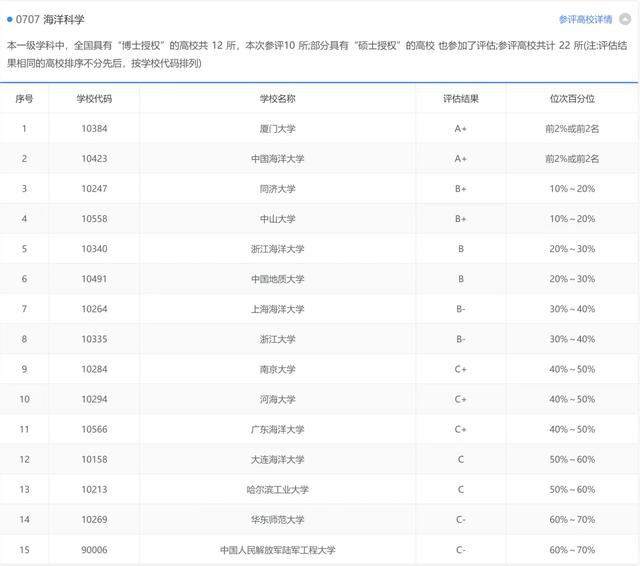
Task: Click the C+ result for 河海大学
Action: click(x=461, y=399)
